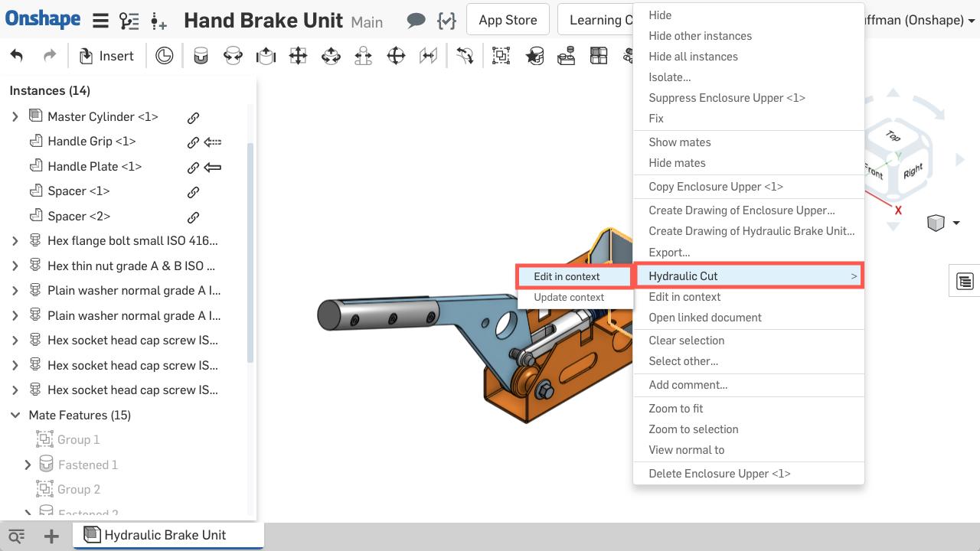Image resolution: width=980 pixels, height=551 pixels.
Task: Open the comments speech bubble icon
Action: [x=416, y=21]
